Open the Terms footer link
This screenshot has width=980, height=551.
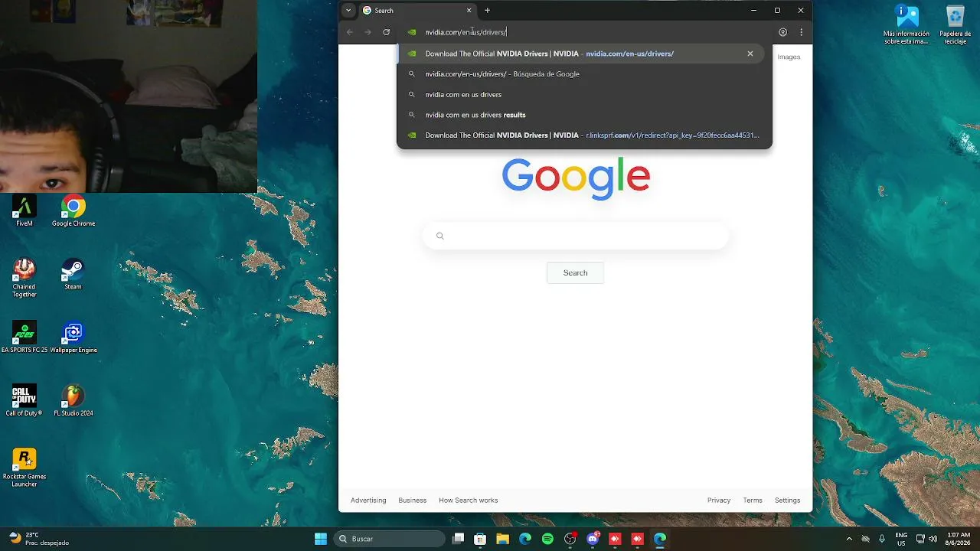pyautogui.click(x=753, y=500)
